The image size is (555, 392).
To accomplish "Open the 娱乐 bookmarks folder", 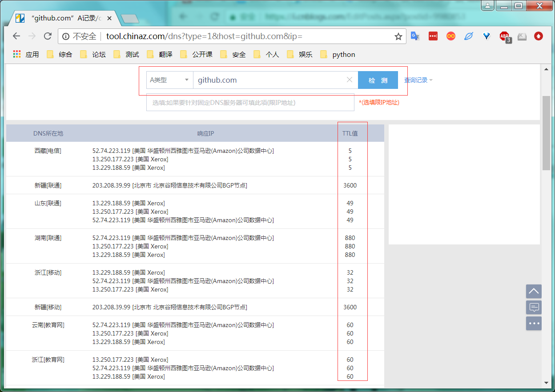I will [300, 55].
